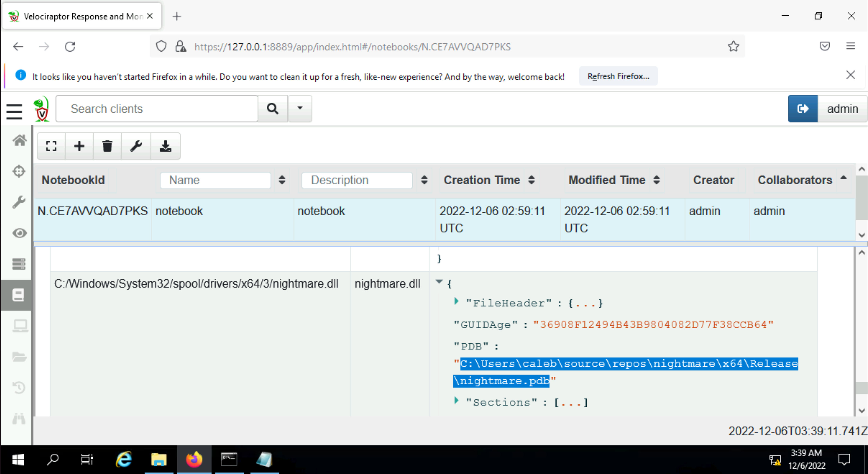Viewport: 868px width, 474px height.
Task: Add a new notebook with plus icon
Action: tap(79, 146)
